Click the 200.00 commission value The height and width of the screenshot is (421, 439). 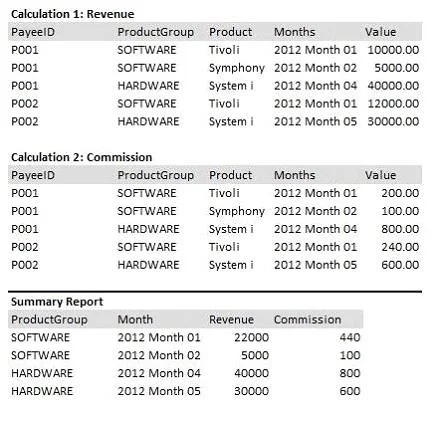tap(400, 193)
